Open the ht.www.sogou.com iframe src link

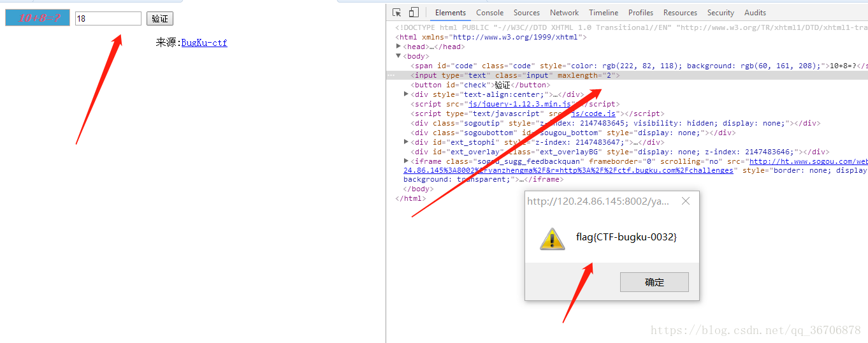coord(809,161)
